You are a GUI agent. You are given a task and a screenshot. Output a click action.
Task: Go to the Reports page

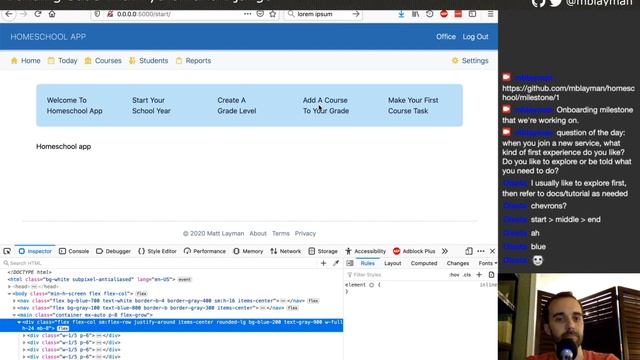pyautogui.click(x=193, y=61)
